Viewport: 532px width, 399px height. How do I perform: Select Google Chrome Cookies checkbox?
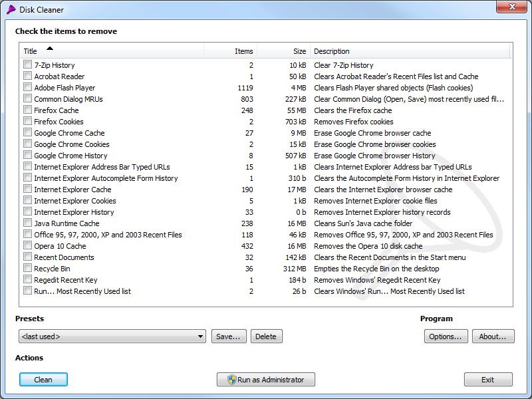pyautogui.click(x=27, y=144)
